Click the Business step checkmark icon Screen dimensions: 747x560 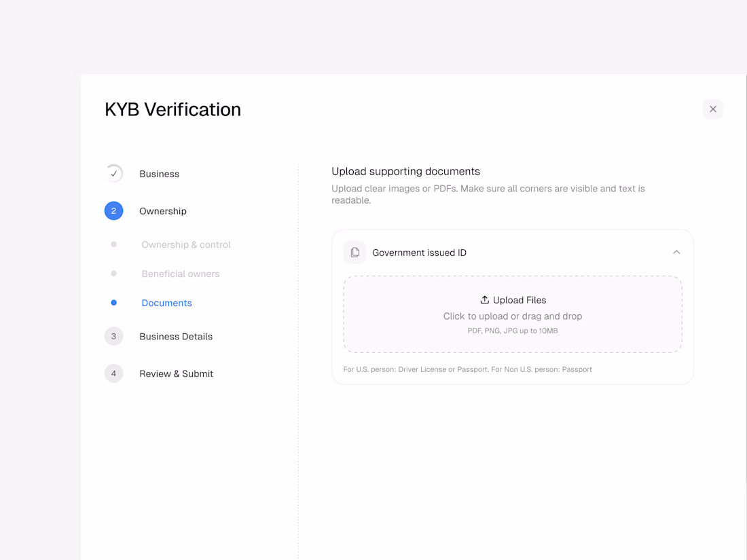tap(114, 174)
